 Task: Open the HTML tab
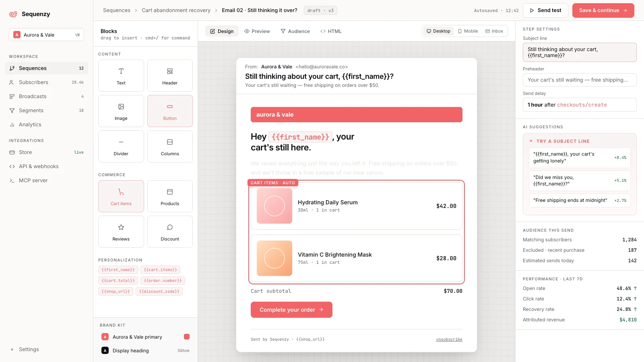pyautogui.click(x=331, y=31)
